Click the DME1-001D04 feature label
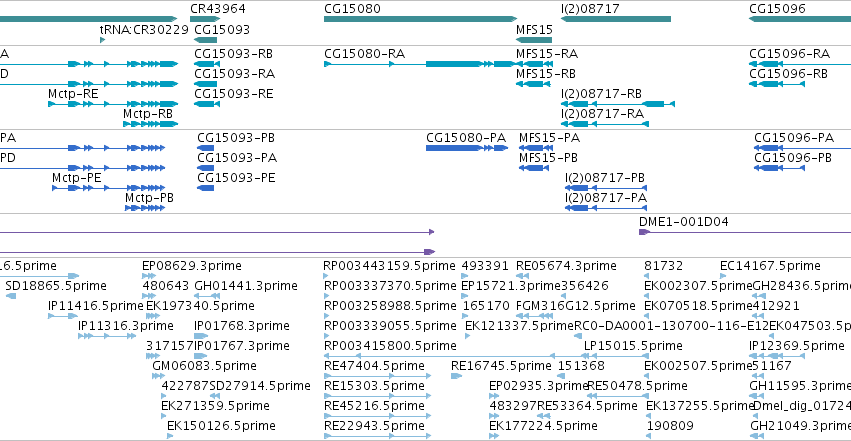This screenshot has height=441, width=851. [684, 221]
